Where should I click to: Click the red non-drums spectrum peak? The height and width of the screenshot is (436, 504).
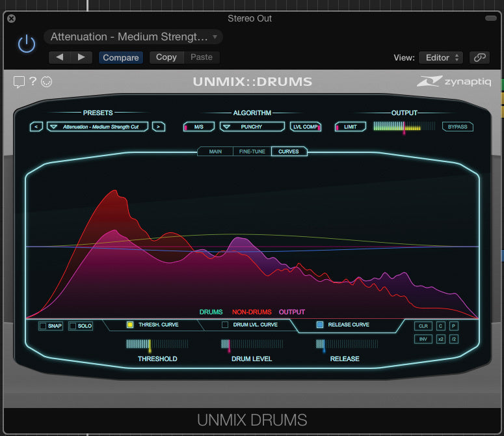click(x=114, y=191)
